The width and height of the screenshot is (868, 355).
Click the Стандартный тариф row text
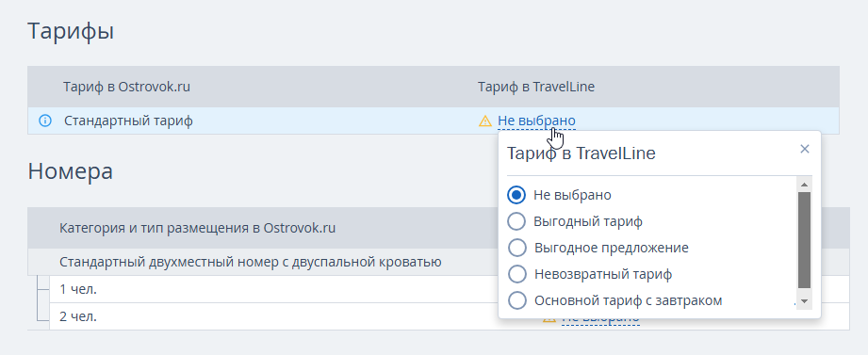pyautogui.click(x=128, y=121)
